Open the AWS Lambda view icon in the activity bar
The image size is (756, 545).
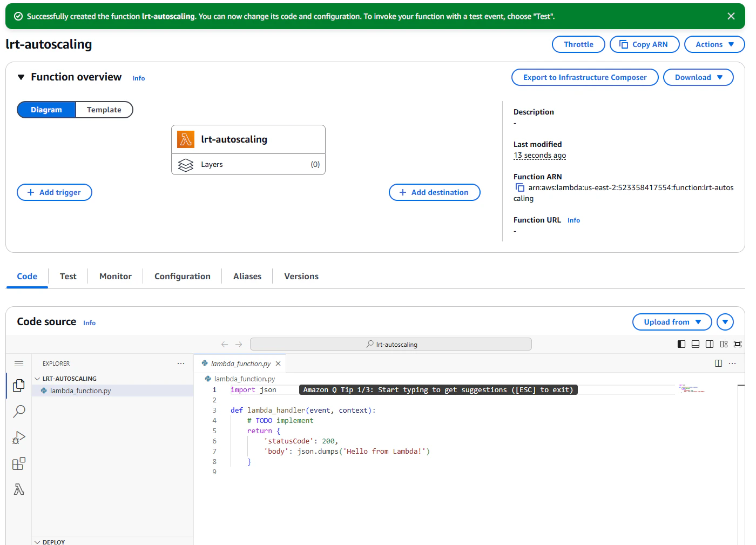[19, 489]
